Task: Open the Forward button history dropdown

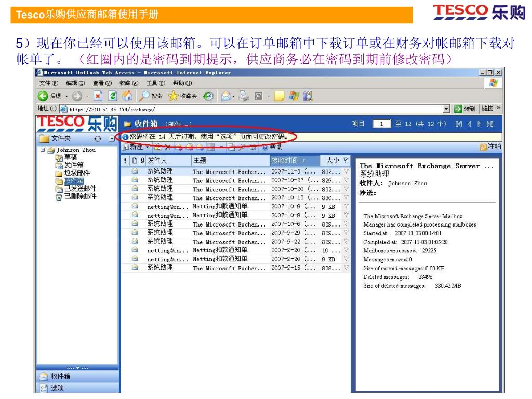Action: [x=87, y=96]
